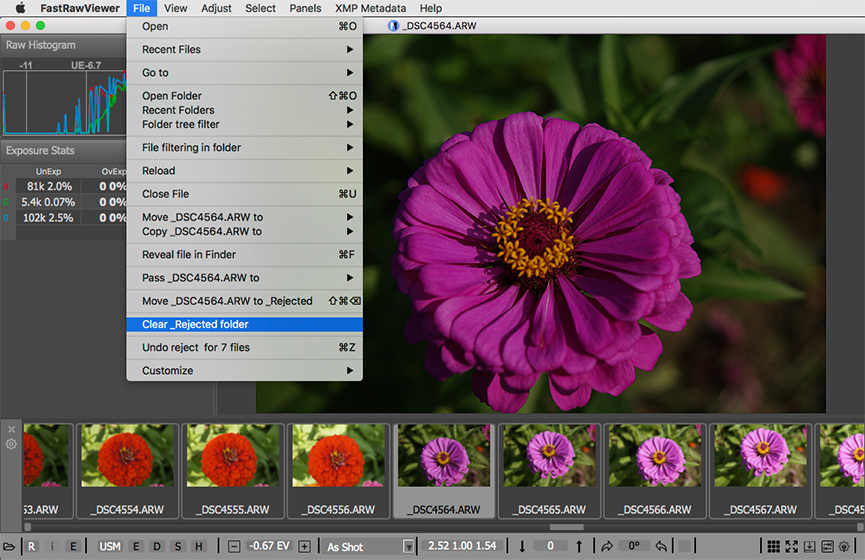Click the up arrow rating icon

tap(579, 547)
